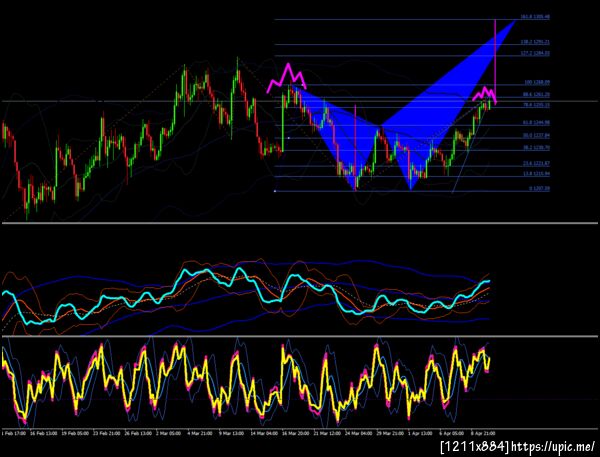This screenshot has width=600, height=457.
Task: Select the 50.0 Fibonacci level label
Action: [536, 135]
